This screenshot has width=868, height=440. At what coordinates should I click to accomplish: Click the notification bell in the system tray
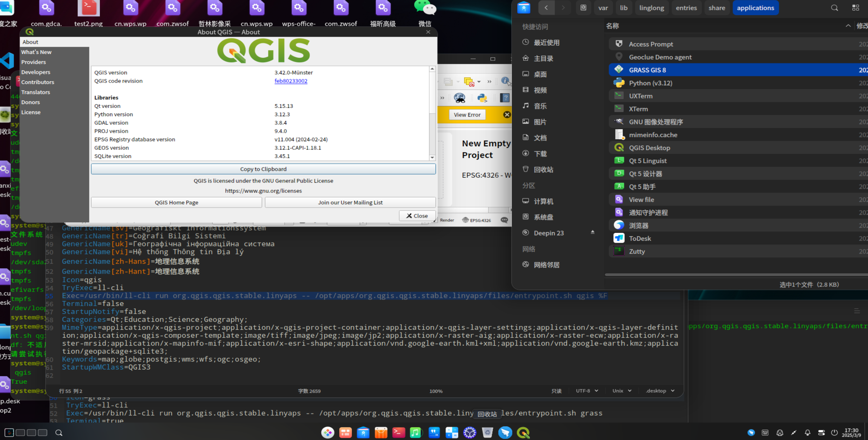click(x=807, y=432)
